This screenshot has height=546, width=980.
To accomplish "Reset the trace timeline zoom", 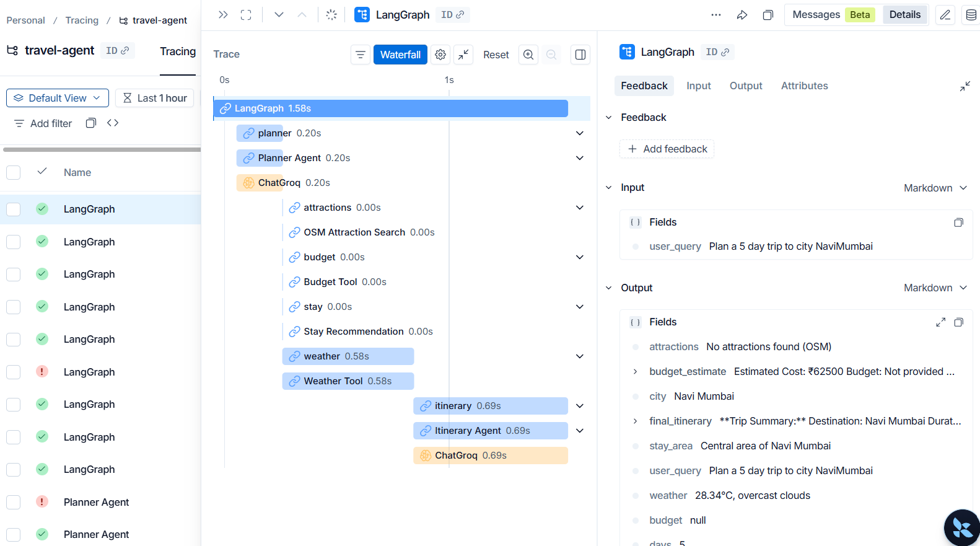I will click(496, 55).
